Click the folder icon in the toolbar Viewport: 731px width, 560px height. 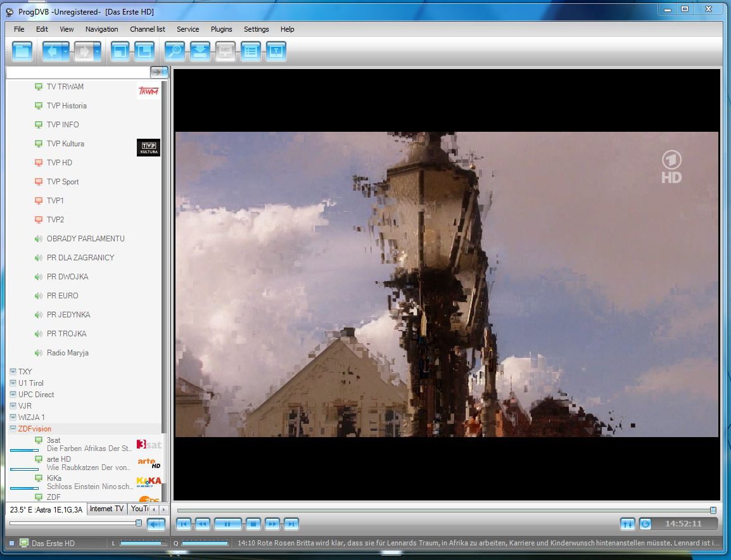click(22, 51)
